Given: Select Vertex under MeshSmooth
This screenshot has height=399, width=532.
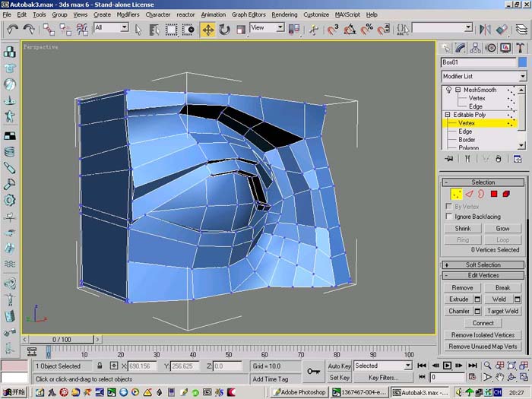Looking at the screenshot, I should (477, 98).
